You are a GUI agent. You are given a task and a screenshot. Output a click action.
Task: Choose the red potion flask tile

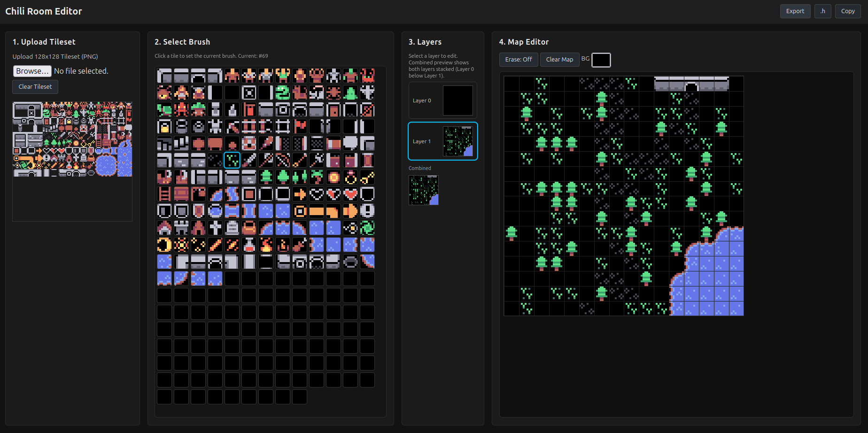[x=249, y=245]
